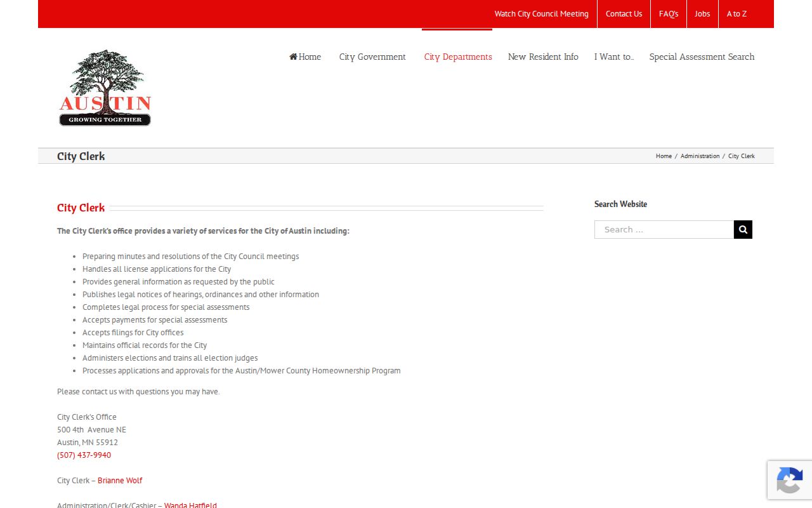Click 'Preparing minutes and resolutions' bullet
The image size is (812, 508).
pos(190,257)
